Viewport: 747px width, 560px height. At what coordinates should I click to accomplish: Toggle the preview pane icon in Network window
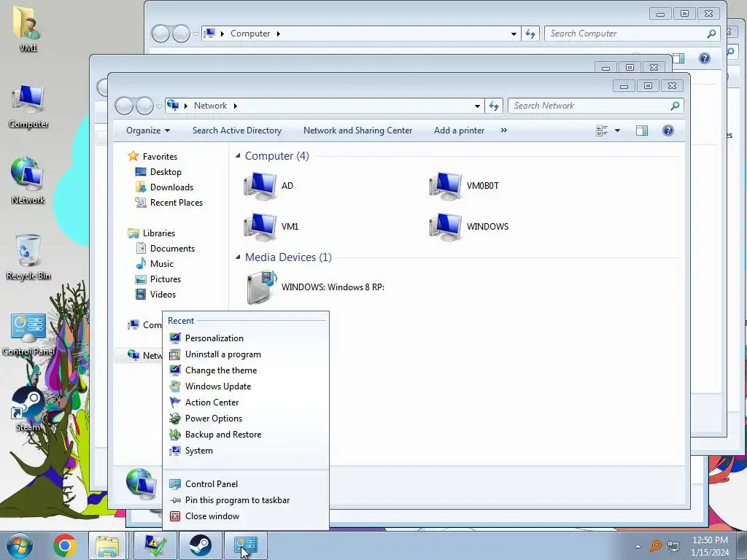point(642,131)
